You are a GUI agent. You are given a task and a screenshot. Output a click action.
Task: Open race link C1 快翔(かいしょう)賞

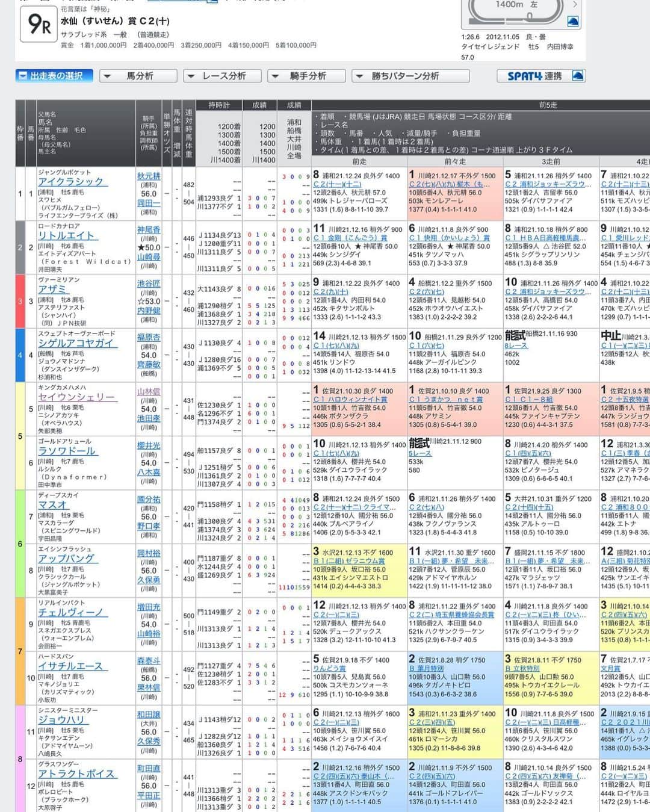coord(450,238)
